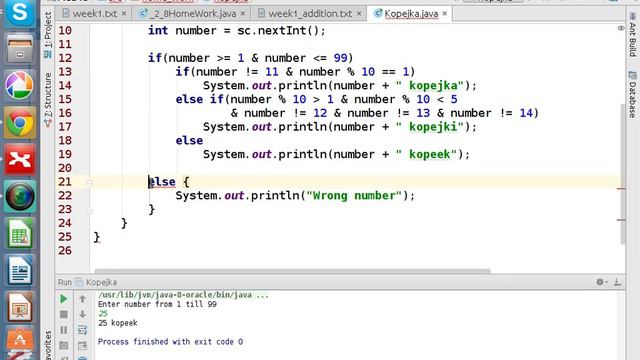Open the Files manager dock icon

(19, 49)
